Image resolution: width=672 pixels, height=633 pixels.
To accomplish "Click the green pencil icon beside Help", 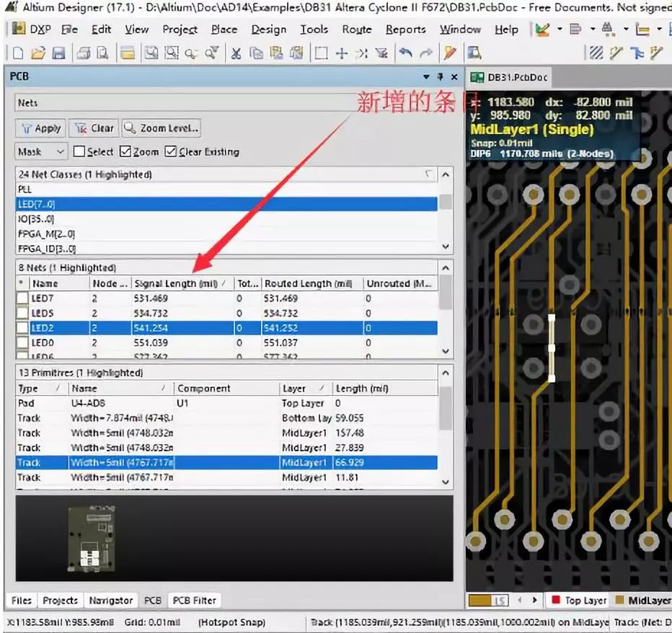I will (x=542, y=30).
